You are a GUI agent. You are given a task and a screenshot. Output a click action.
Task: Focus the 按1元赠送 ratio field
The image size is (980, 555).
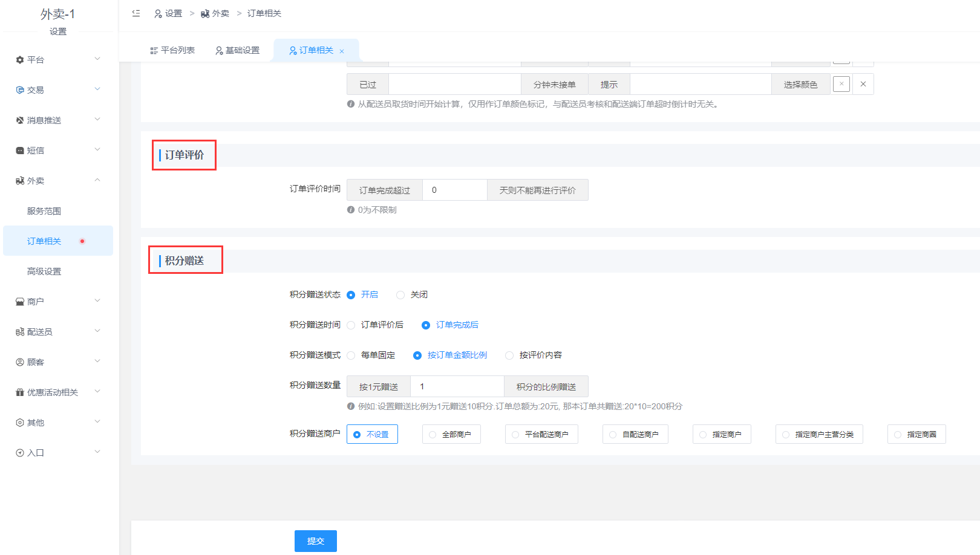coord(457,386)
